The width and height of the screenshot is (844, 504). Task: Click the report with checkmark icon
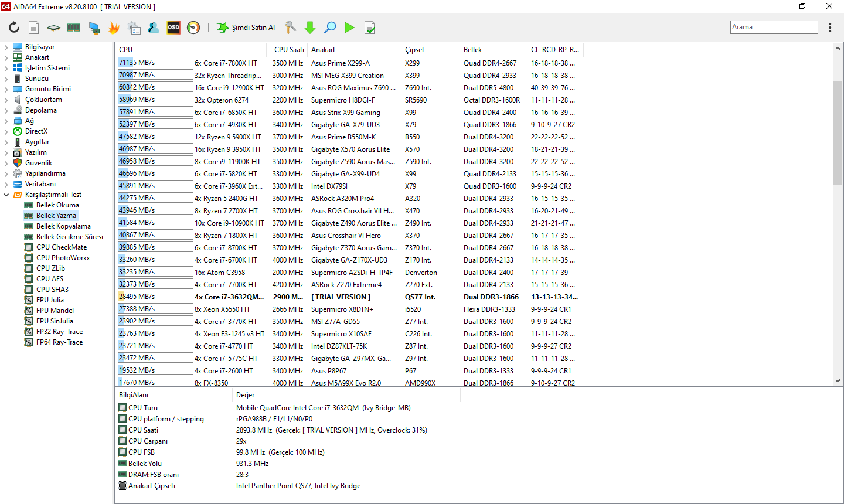pyautogui.click(x=370, y=28)
